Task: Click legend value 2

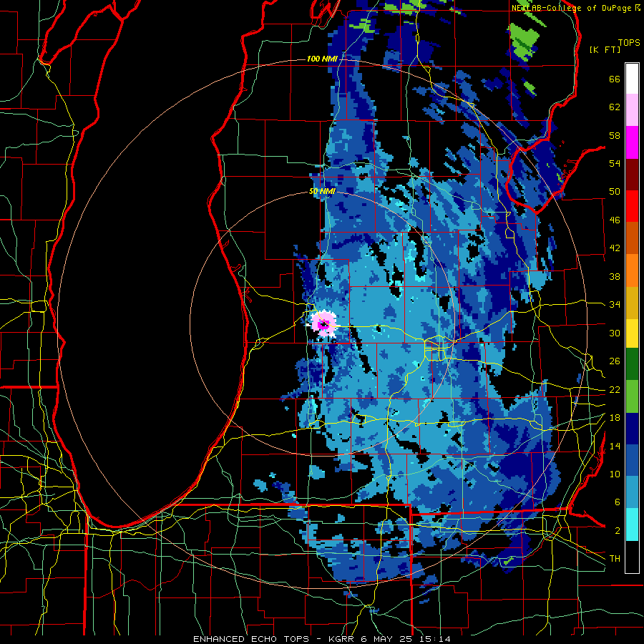Action: point(618,530)
